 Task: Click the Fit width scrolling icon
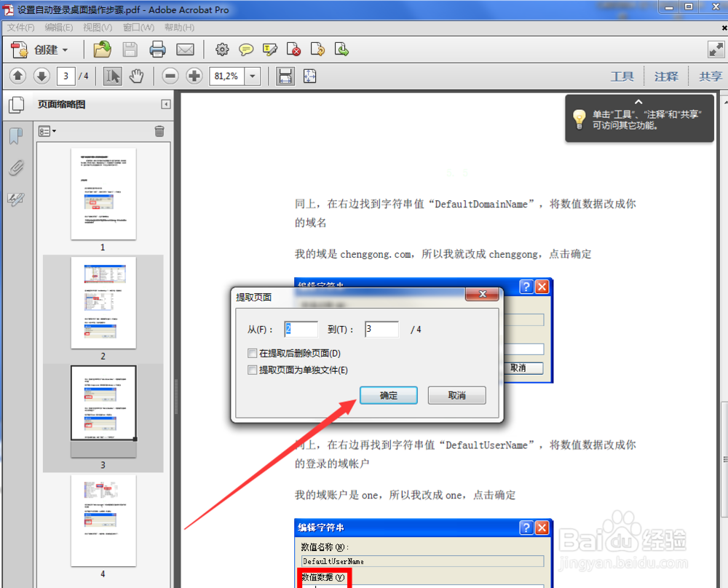click(x=285, y=76)
